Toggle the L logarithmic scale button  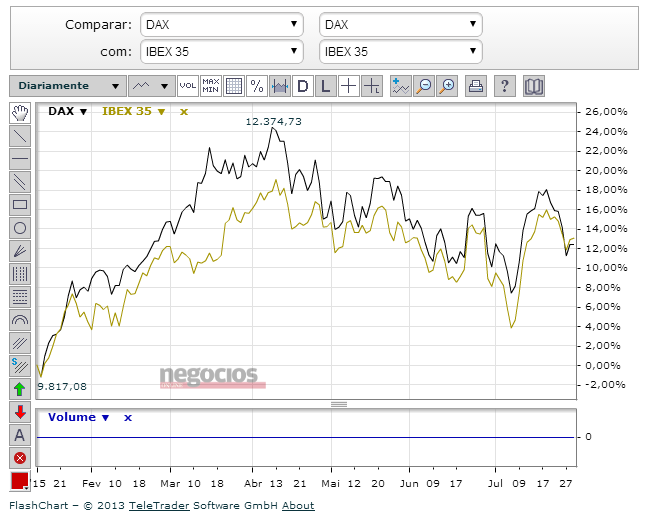pyautogui.click(x=326, y=86)
